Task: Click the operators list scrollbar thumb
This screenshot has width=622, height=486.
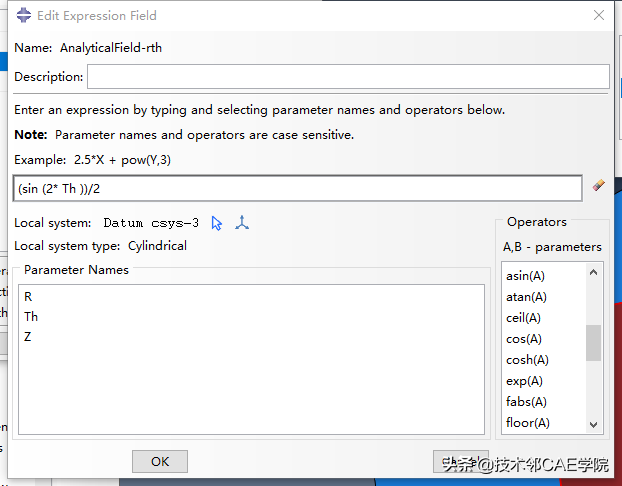Action: pos(593,343)
